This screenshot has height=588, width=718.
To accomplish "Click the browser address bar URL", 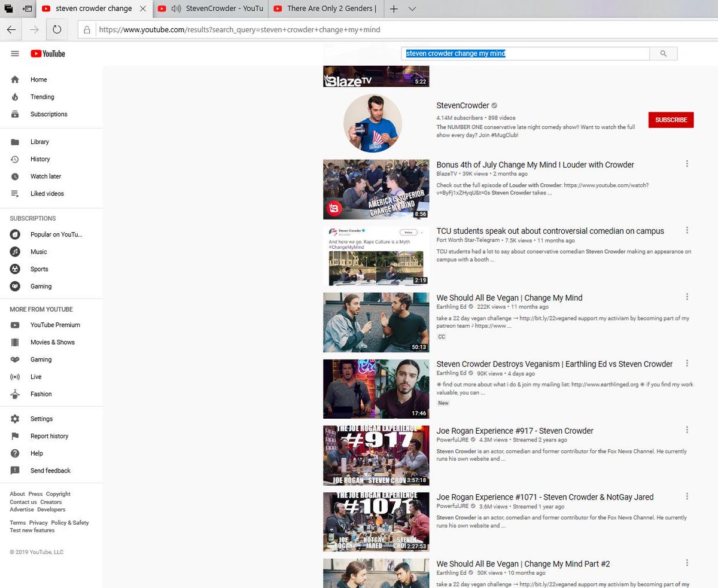I will pos(239,29).
